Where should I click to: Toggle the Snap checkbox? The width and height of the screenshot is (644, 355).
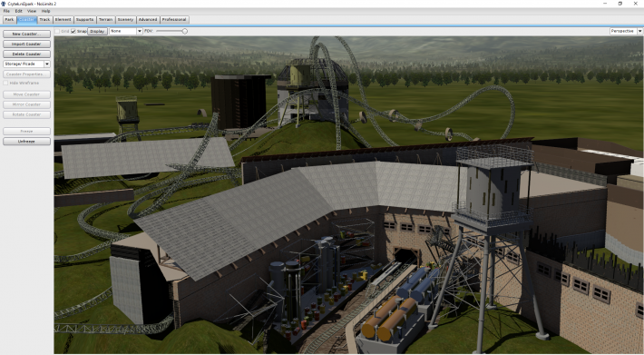click(73, 31)
